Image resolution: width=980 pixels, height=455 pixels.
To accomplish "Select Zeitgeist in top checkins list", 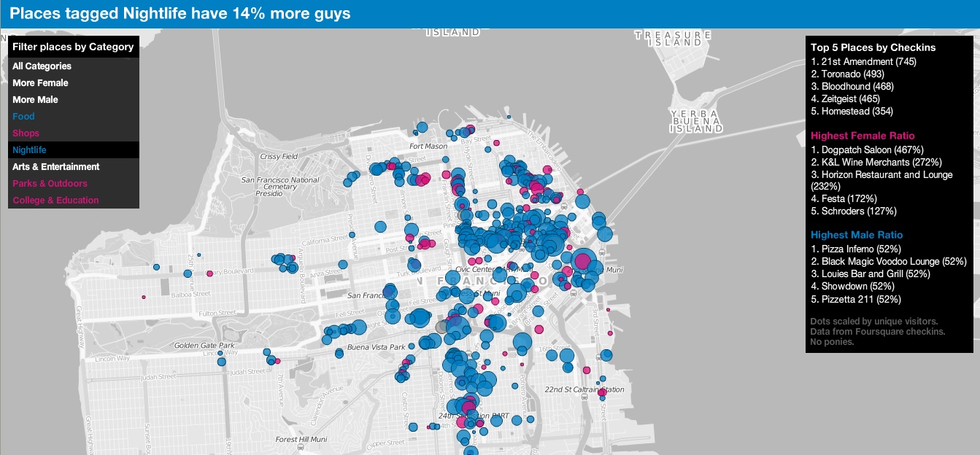I will 845,99.
